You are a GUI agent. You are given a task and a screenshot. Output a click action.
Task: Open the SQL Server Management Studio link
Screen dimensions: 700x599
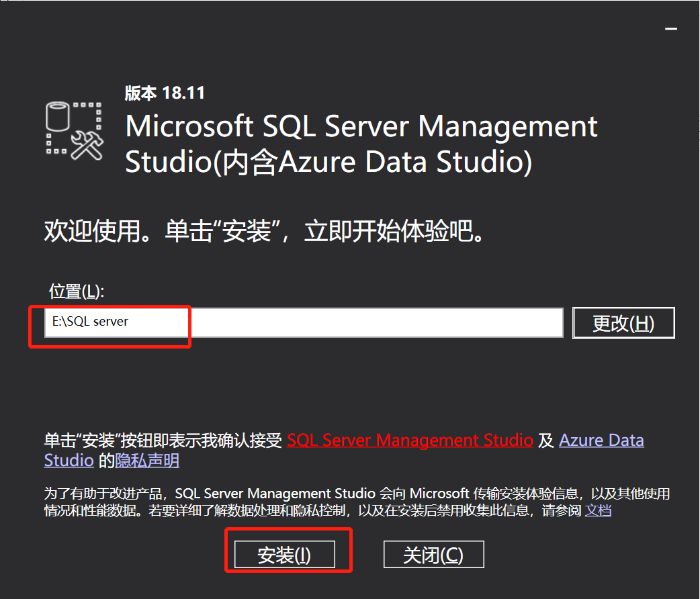(x=410, y=440)
